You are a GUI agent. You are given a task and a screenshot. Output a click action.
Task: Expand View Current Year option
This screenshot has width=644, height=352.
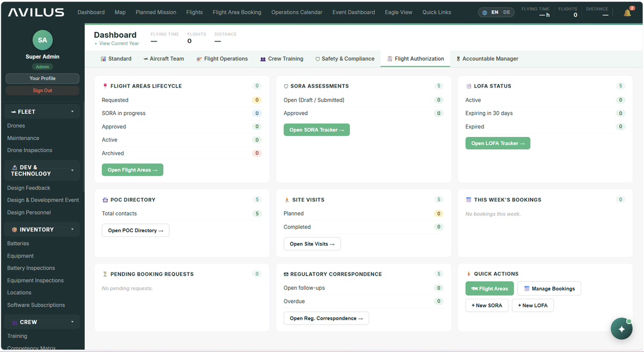116,44
